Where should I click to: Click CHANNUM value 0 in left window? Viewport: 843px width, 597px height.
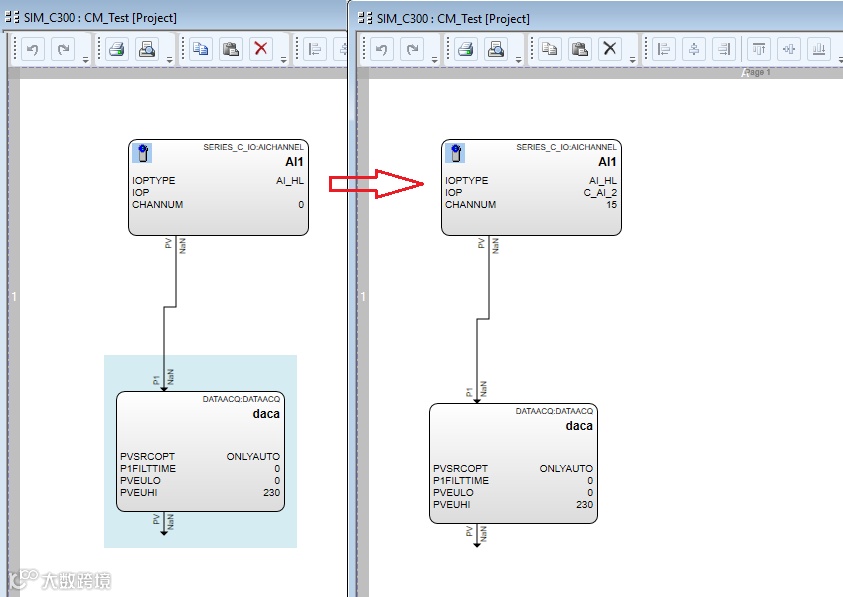301,204
